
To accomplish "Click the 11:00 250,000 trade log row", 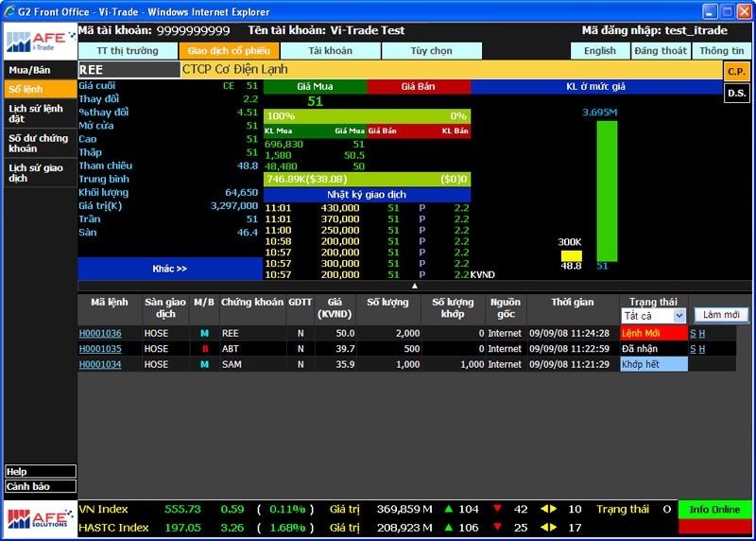I will [x=367, y=230].
